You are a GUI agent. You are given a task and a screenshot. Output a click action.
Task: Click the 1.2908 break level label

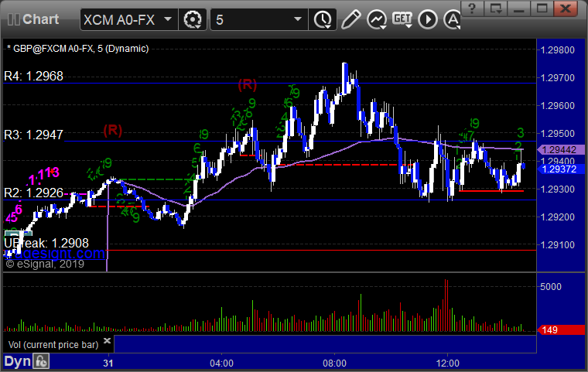[46, 243]
